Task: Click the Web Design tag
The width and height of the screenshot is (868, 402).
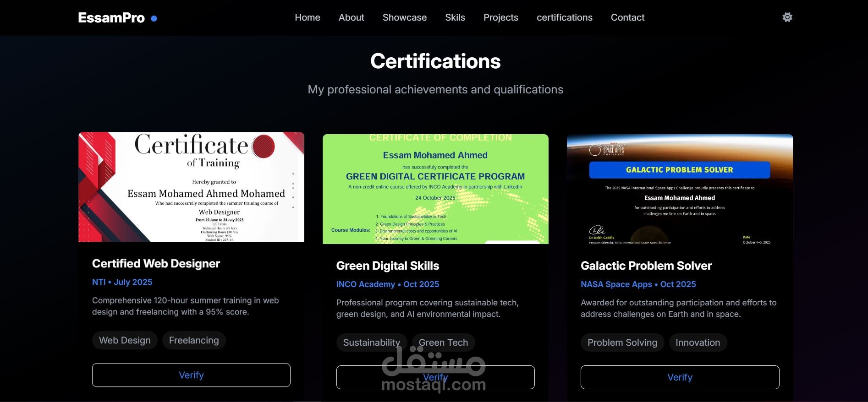Action: [125, 340]
